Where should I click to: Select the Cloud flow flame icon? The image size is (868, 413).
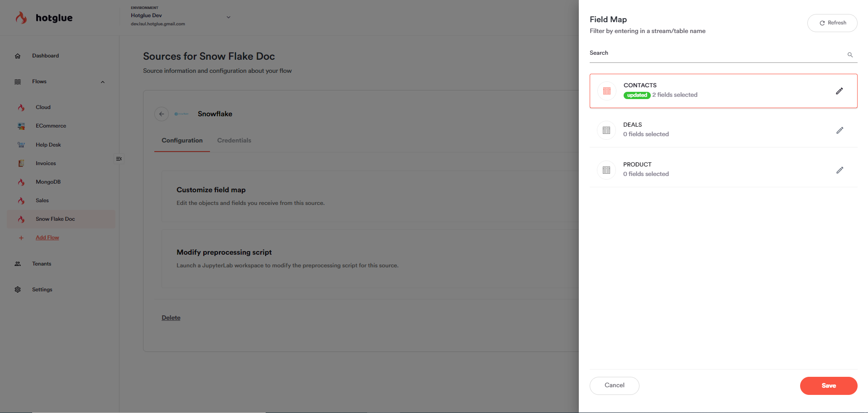[21, 108]
